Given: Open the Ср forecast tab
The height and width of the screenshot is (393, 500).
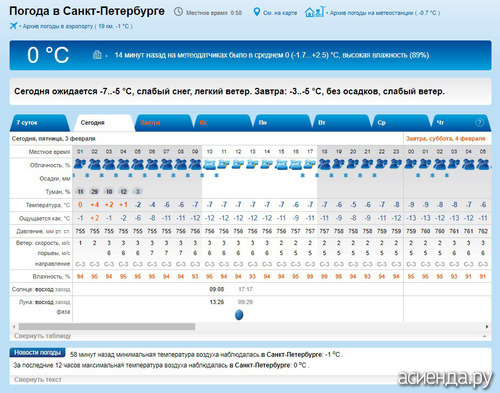Looking at the screenshot, I should (400, 123).
